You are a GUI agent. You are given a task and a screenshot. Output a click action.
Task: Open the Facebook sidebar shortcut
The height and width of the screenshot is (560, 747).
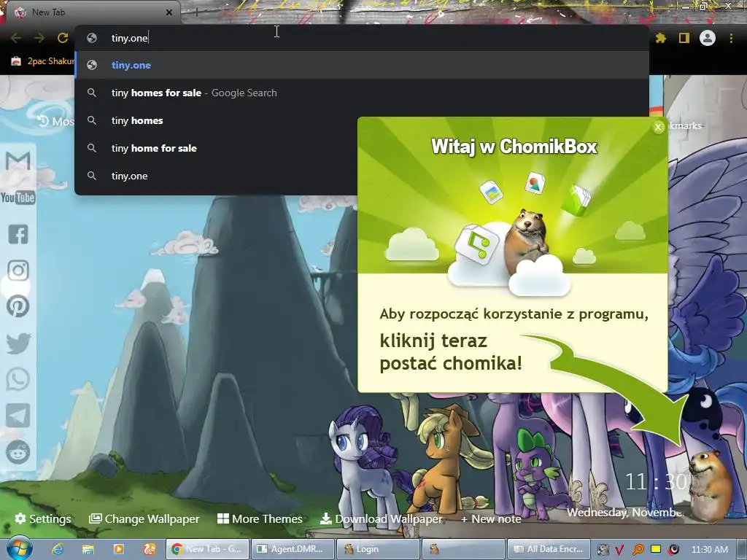coord(18,234)
